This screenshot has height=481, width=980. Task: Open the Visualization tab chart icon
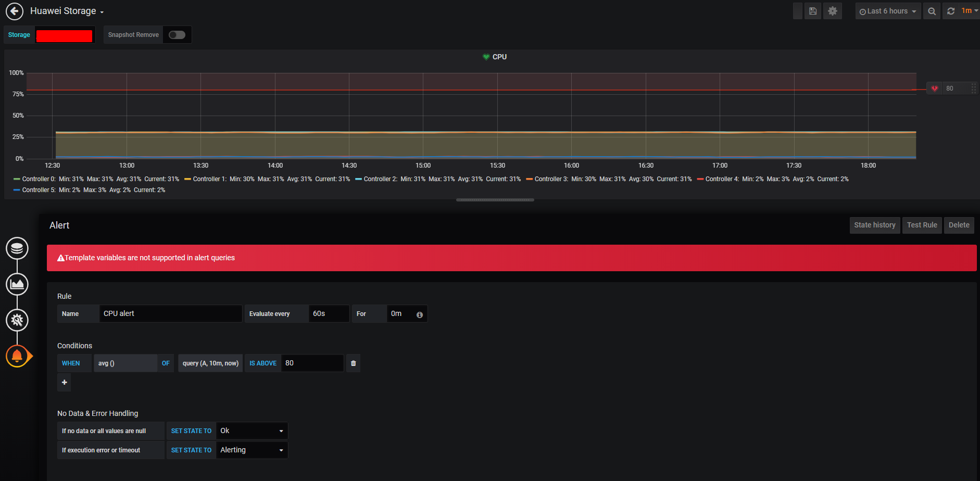pos(17,284)
